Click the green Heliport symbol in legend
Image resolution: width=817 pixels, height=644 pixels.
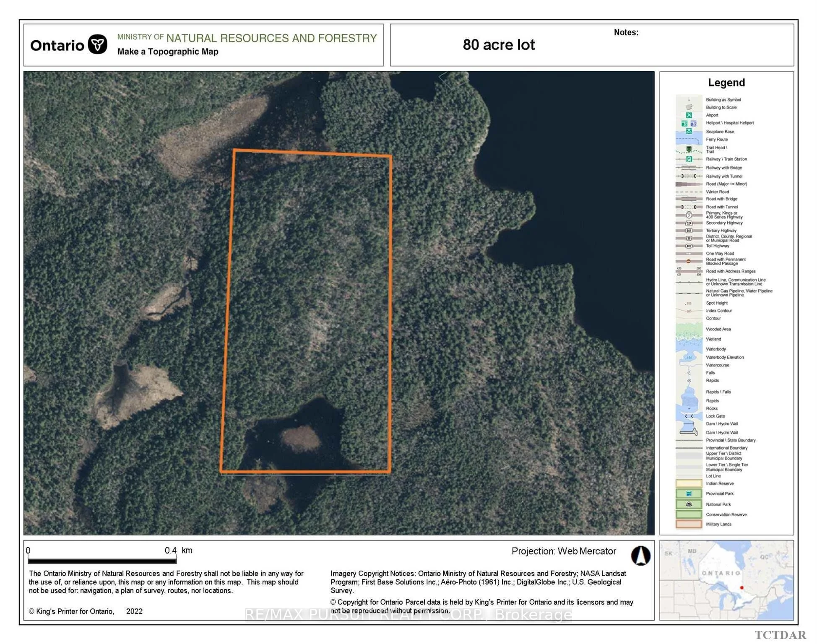[x=684, y=123]
